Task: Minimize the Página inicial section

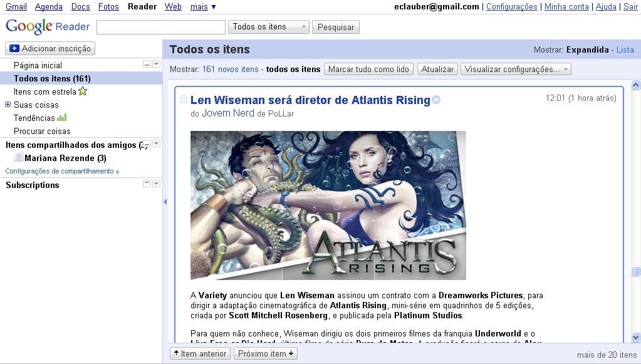Action: pos(147,64)
